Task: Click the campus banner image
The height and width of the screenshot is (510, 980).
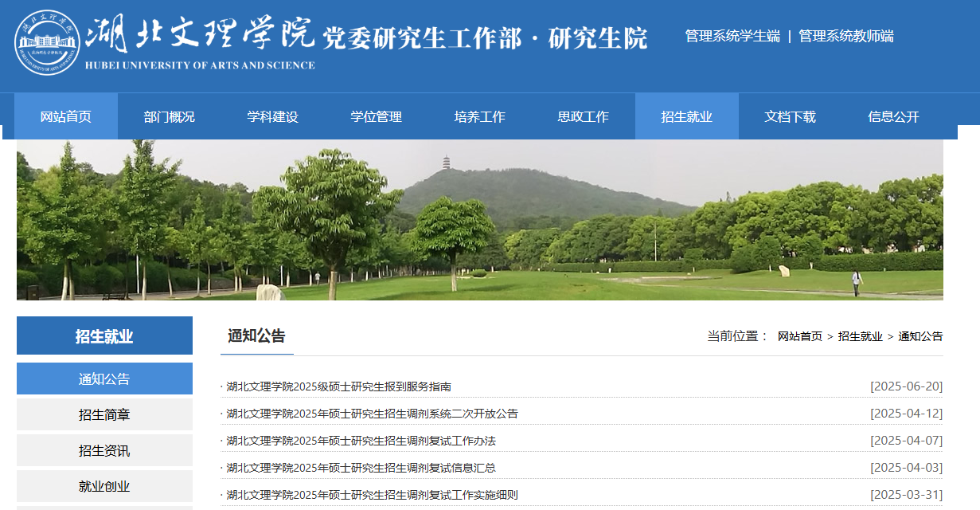Action: (479, 220)
